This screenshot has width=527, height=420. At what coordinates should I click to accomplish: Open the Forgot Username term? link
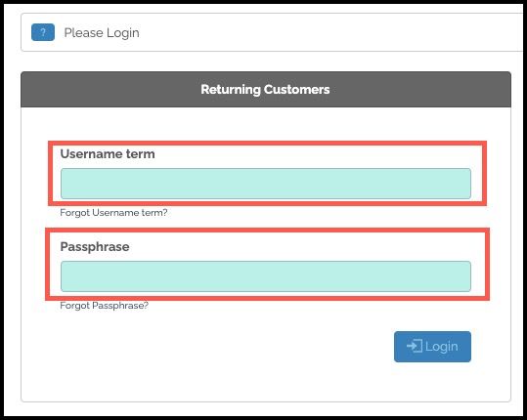113,213
